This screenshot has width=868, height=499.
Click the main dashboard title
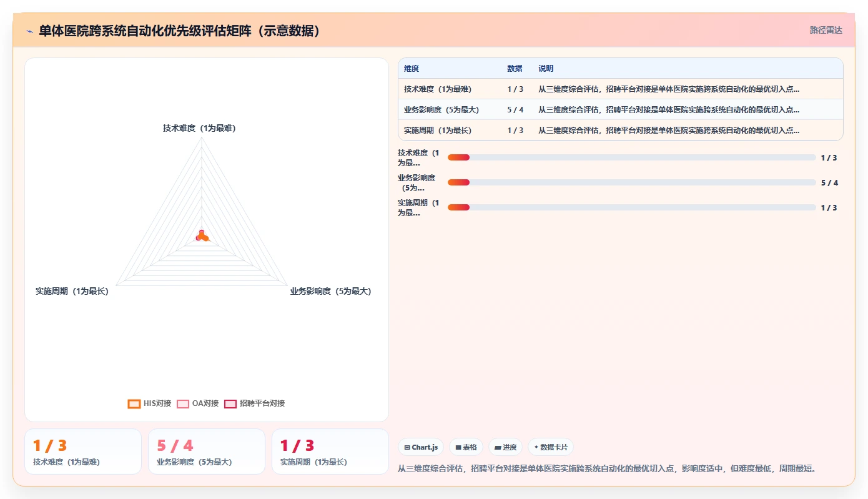180,31
